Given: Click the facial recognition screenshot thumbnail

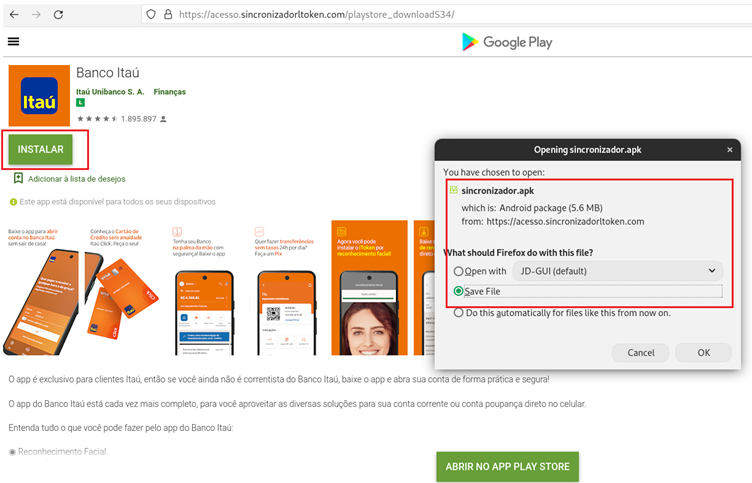Looking at the screenshot, I should pos(368,288).
